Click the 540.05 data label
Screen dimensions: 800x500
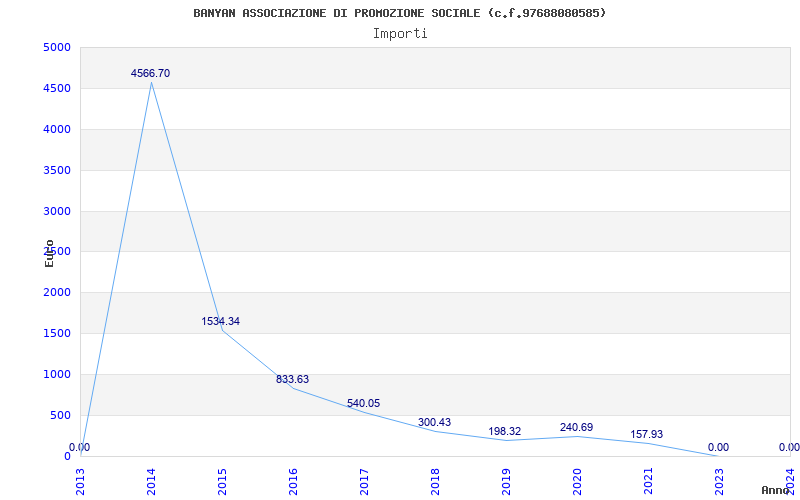click(x=363, y=404)
